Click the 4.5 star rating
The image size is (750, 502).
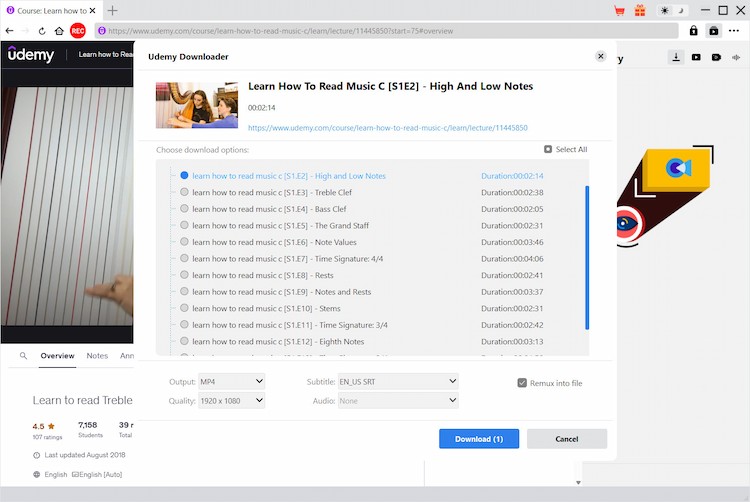[44, 426]
